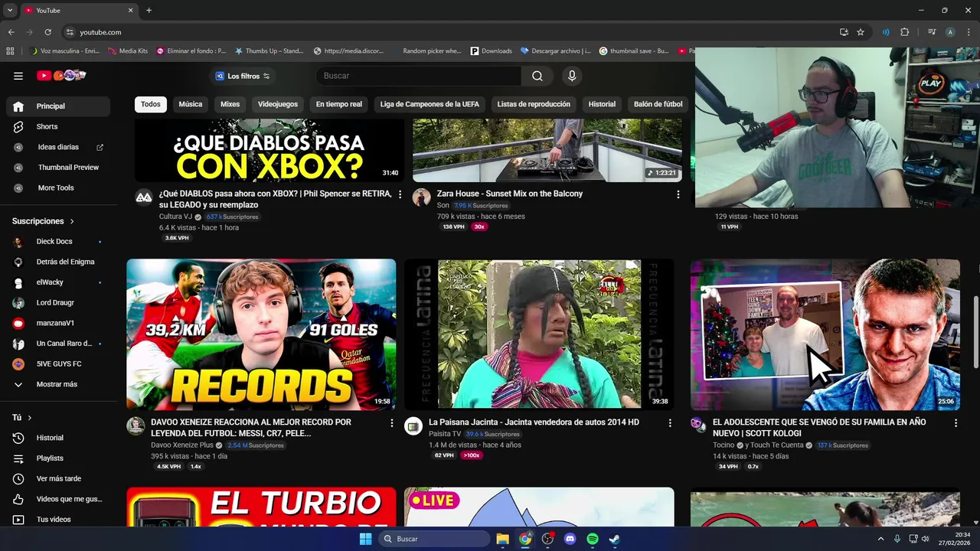
Task: Open options menu for Scott Kologi video
Action: (955, 422)
